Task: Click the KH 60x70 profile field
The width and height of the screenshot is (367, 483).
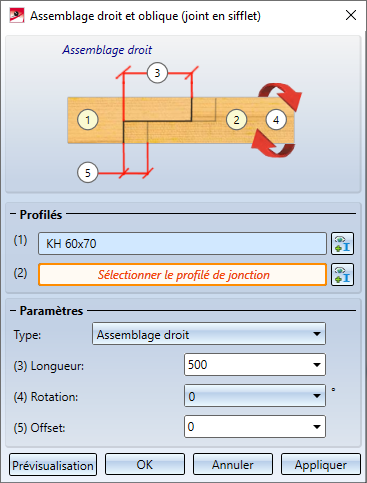Action: click(182, 244)
